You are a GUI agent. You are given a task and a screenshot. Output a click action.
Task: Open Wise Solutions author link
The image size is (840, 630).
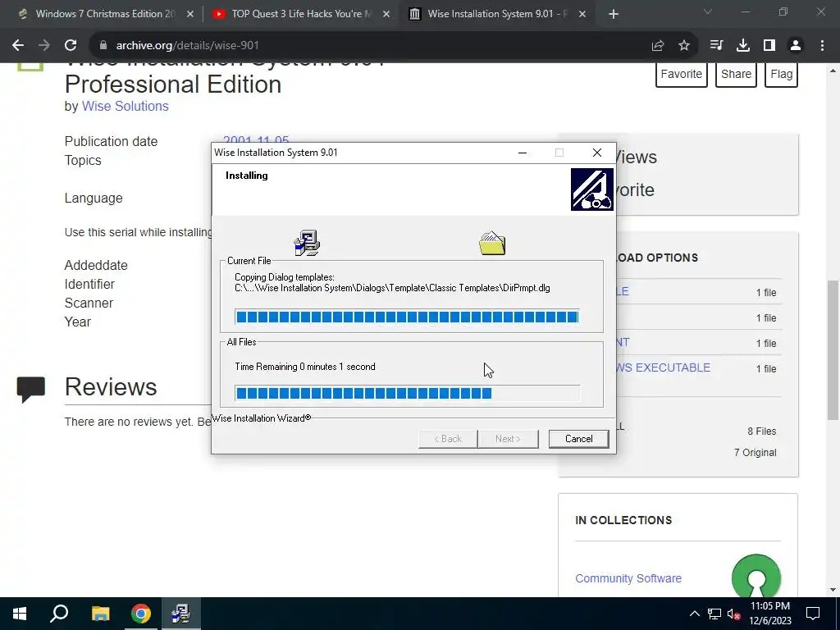126,106
